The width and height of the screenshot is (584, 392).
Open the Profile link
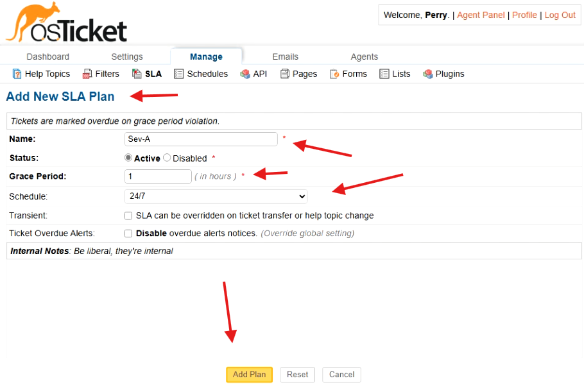[x=524, y=15]
